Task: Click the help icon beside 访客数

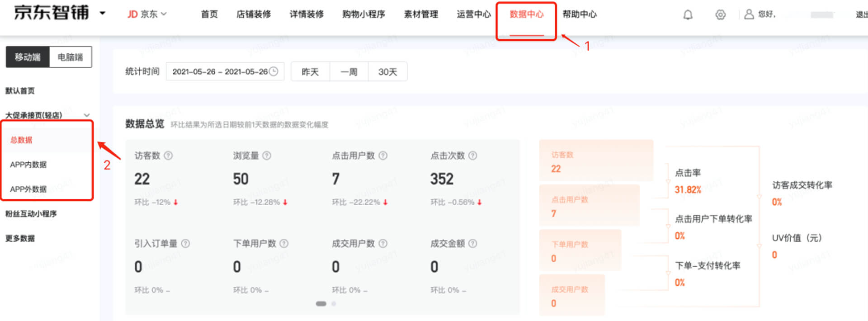Action: 168,156
